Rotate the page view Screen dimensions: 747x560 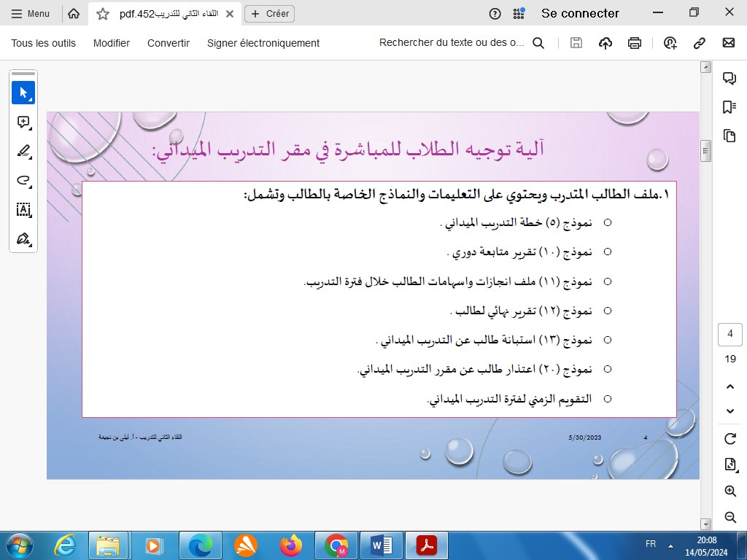pos(729,438)
